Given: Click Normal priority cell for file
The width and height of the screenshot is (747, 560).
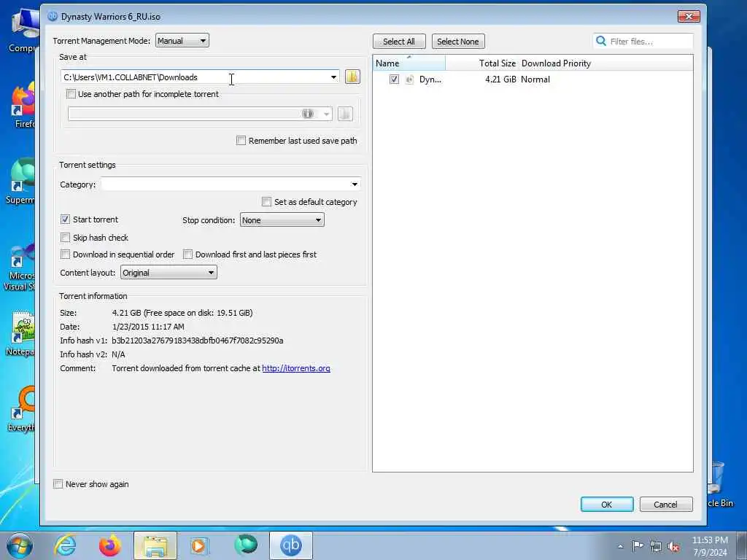Looking at the screenshot, I should point(535,79).
